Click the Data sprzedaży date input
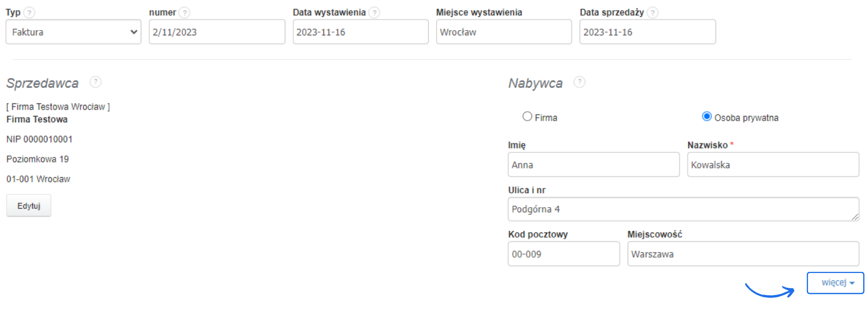The image size is (868, 312). 647,32
